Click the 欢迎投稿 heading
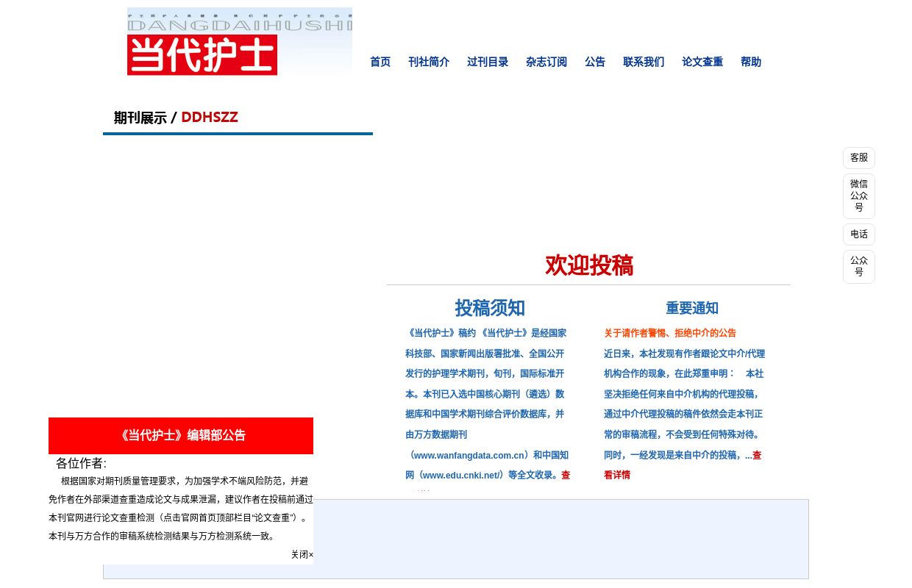 (x=588, y=266)
